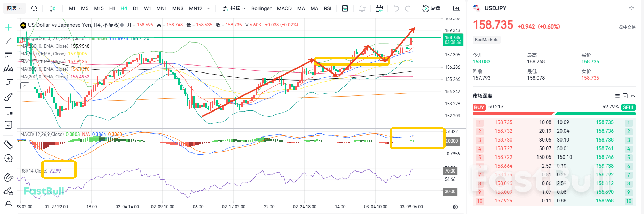Screen dimensions: 644x214
Task: Switch to M1 timeframe
Action: coord(72,8)
